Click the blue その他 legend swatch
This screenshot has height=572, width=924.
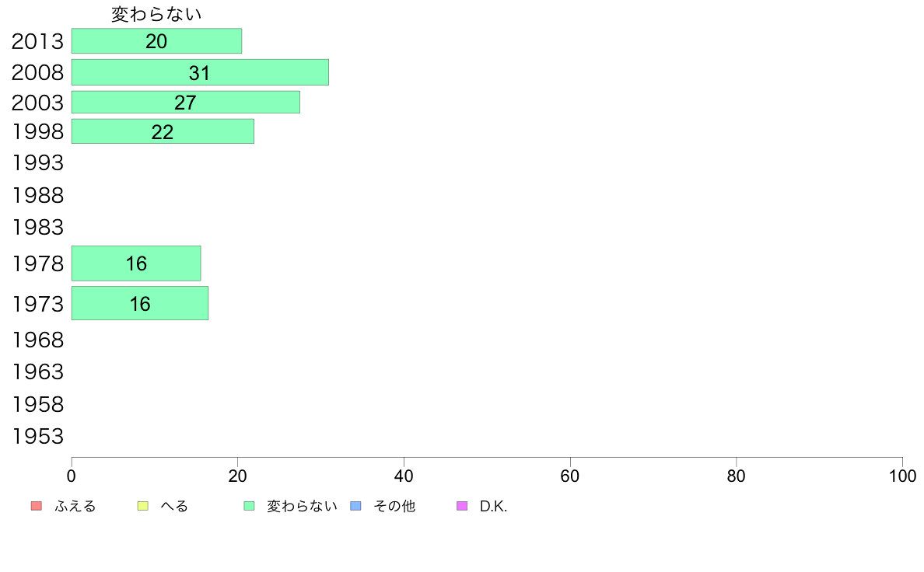tap(356, 506)
